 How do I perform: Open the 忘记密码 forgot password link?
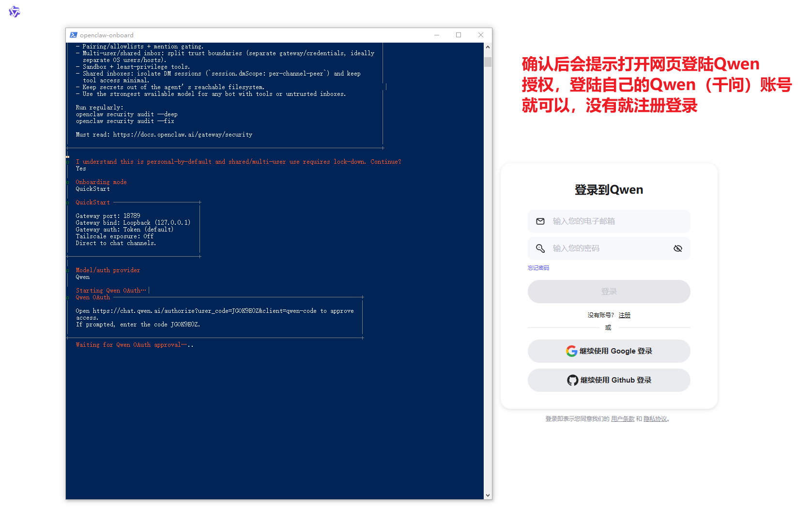pos(538,268)
